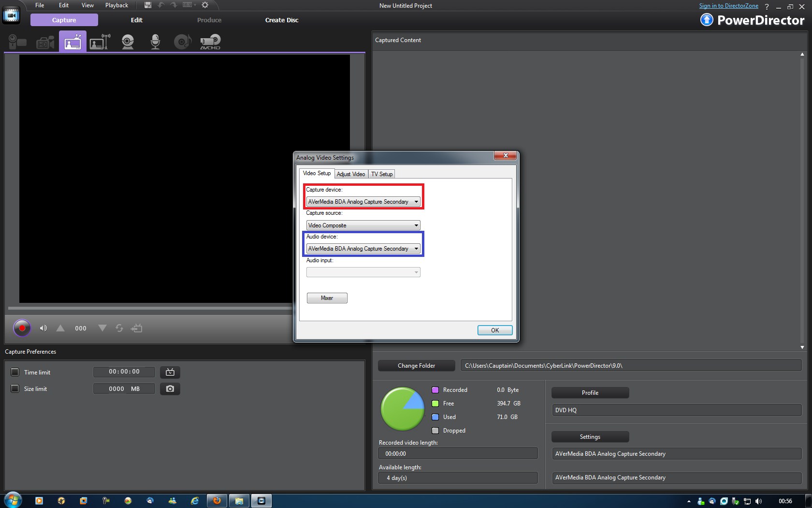This screenshot has height=508, width=812.
Task: Select the Video Setup tab
Action: [x=317, y=173]
